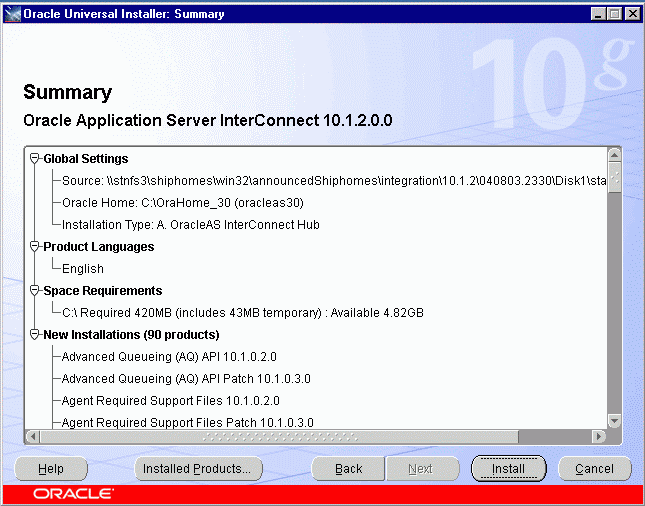Click the Install button
Screen dimensions: 645x506
point(508,469)
